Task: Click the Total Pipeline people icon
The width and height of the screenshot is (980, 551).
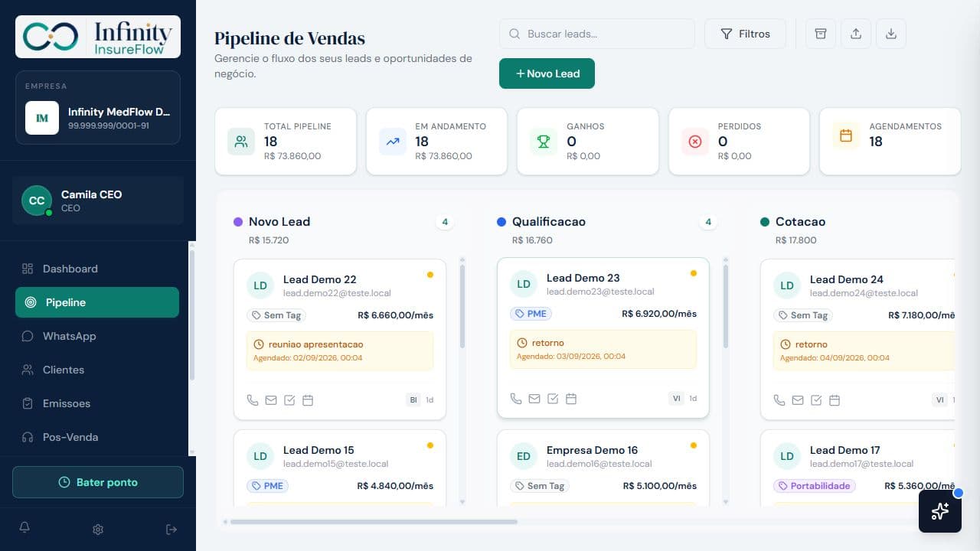Action: [241, 142]
